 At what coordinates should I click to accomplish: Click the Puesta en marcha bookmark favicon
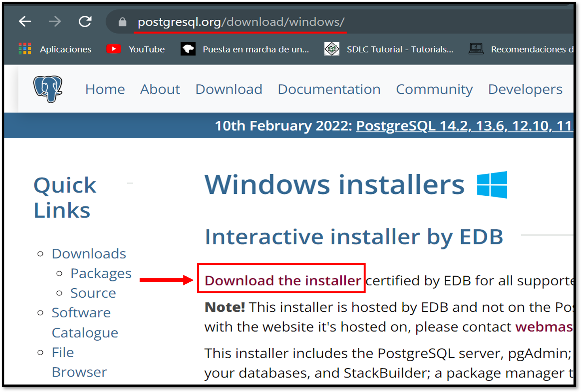(x=188, y=49)
